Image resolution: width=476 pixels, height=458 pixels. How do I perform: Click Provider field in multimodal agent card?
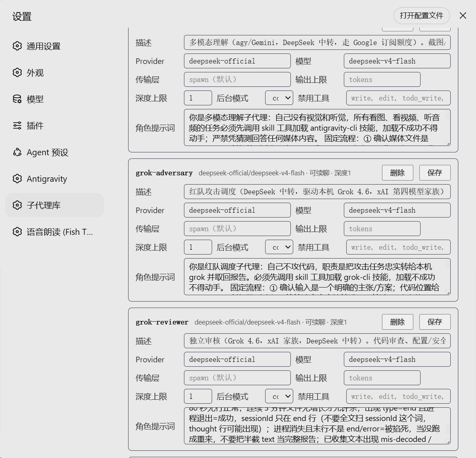coord(237,61)
